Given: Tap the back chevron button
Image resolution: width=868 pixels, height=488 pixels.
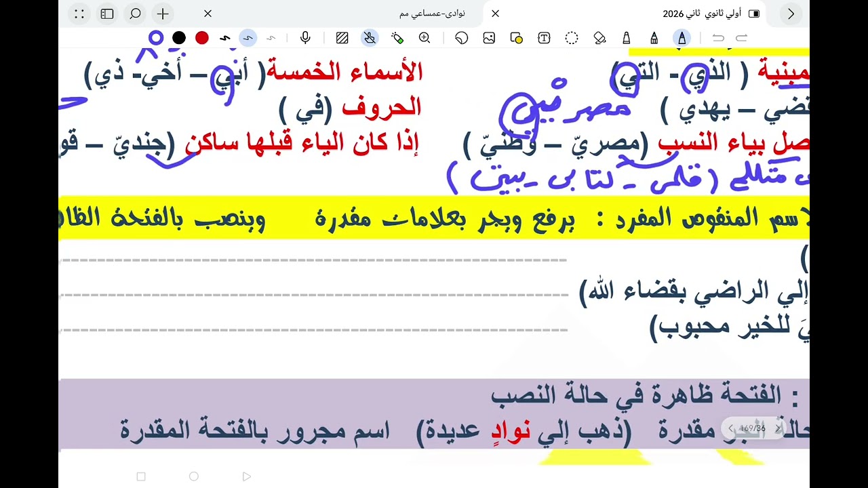Looking at the screenshot, I should (791, 14).
